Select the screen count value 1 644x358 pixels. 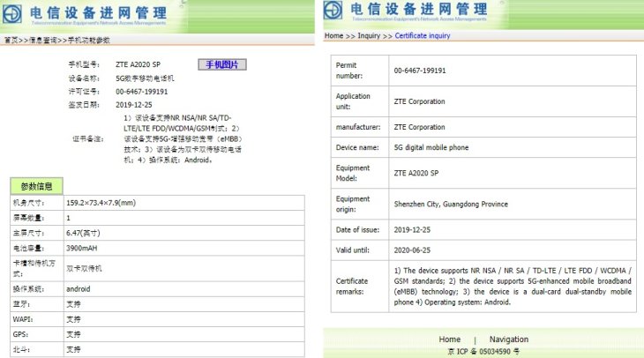(68, 218)
